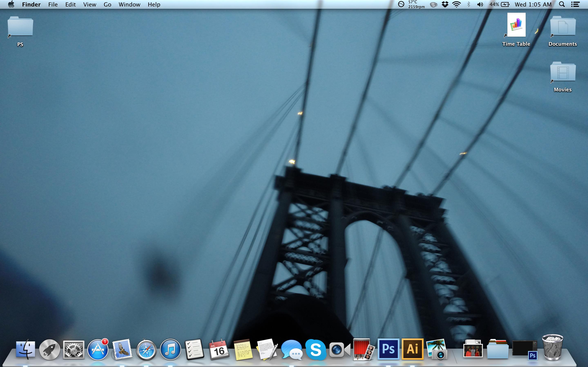Open photo stack in Dock
Viewport: 588px width, 367px height.
point(473,349)
